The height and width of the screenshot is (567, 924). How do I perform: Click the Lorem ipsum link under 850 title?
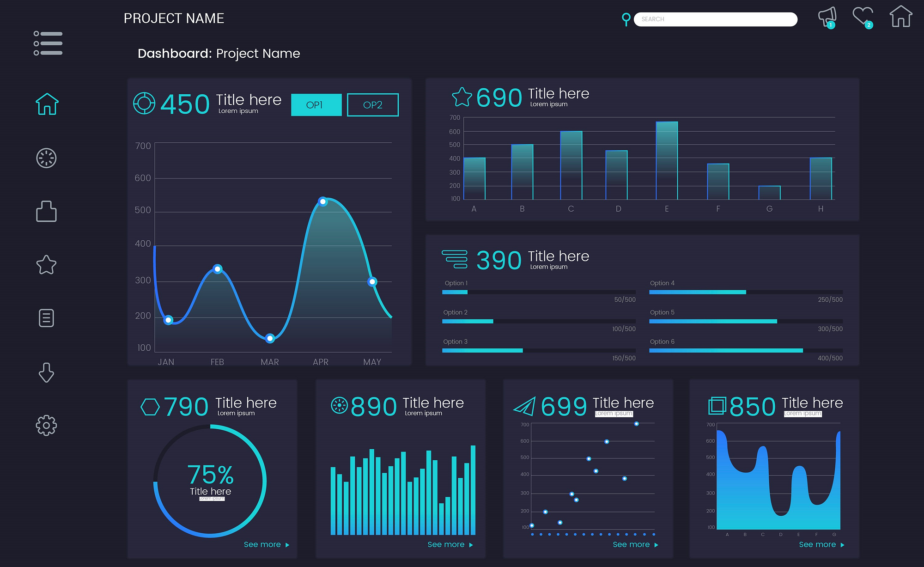803,414
